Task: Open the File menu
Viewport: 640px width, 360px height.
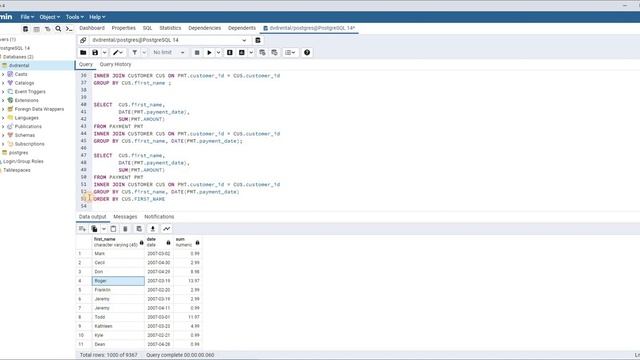Action: [27, 17]
